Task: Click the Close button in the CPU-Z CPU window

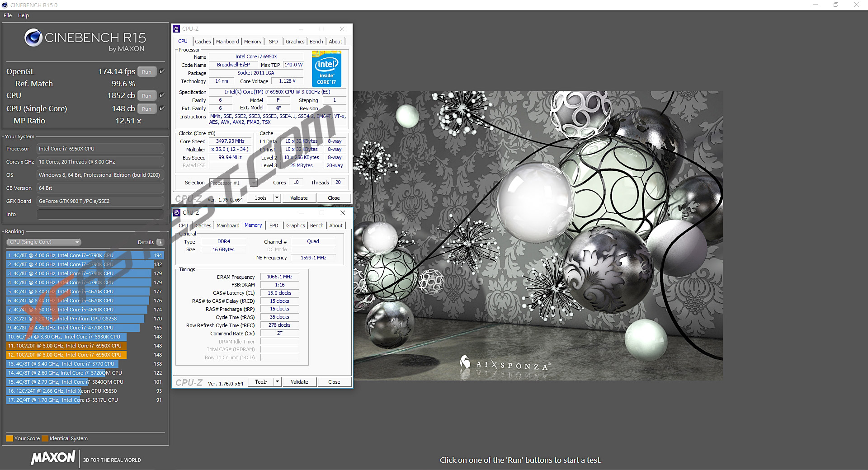Action: [334, 198]
